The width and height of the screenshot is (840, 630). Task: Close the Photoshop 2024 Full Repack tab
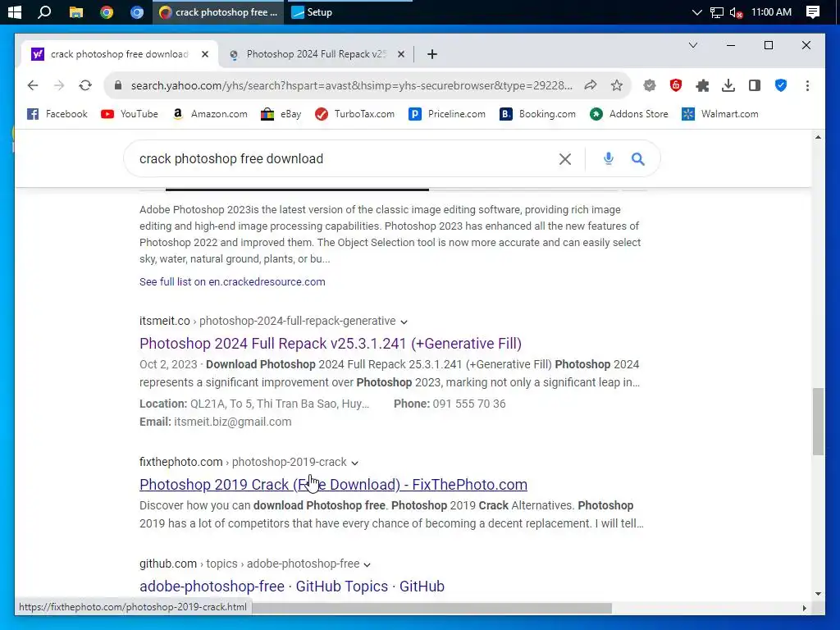pos(400,54)
